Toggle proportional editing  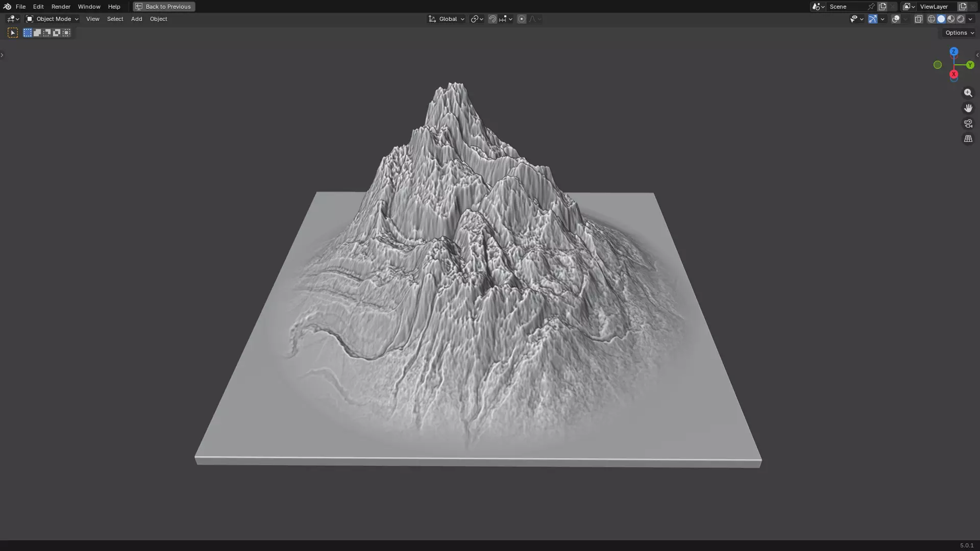coord(522,19)
